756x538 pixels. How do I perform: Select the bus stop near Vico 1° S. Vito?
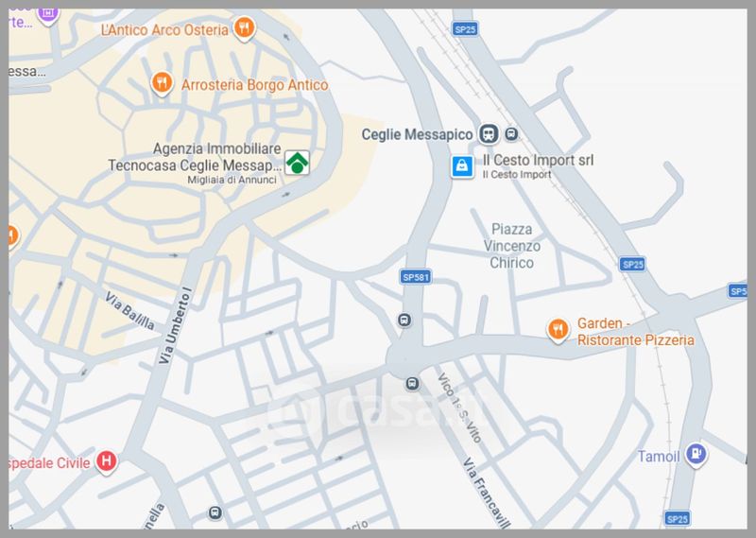pyautogui.click(x=412, y=384)
